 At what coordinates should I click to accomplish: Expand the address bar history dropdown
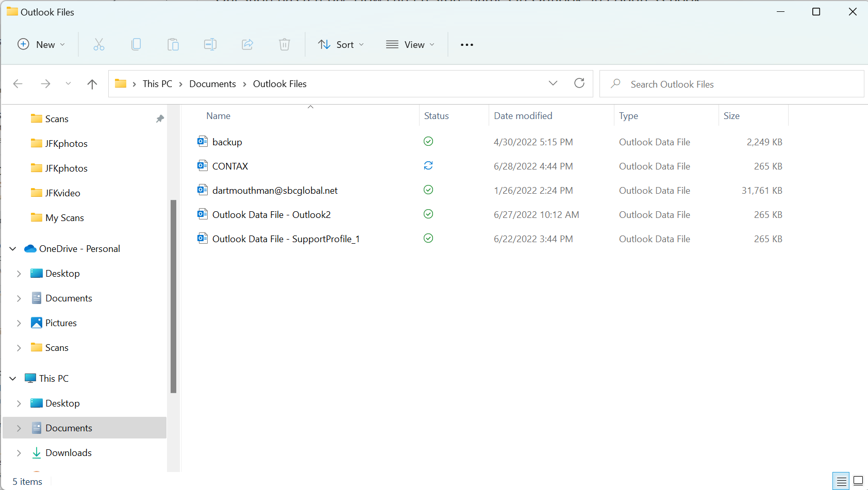553,83
